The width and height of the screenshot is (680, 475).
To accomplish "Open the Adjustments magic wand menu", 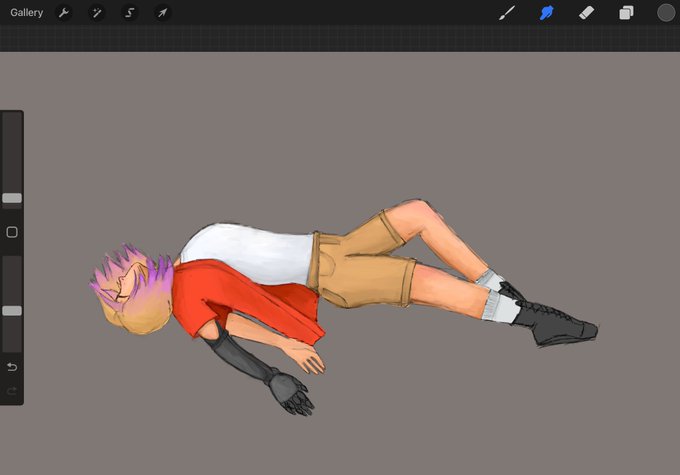I will (x=96, y=13).
